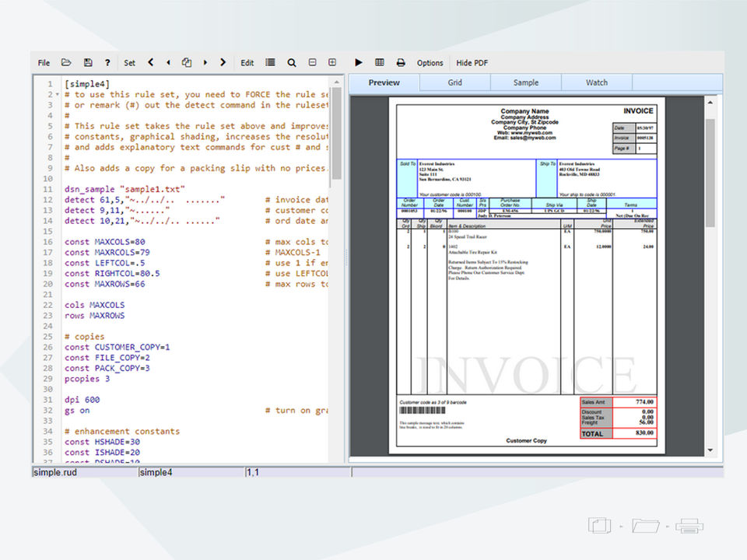Click the question mark help icon
This screenshot has height=560, width=747.
pos(107,62)
